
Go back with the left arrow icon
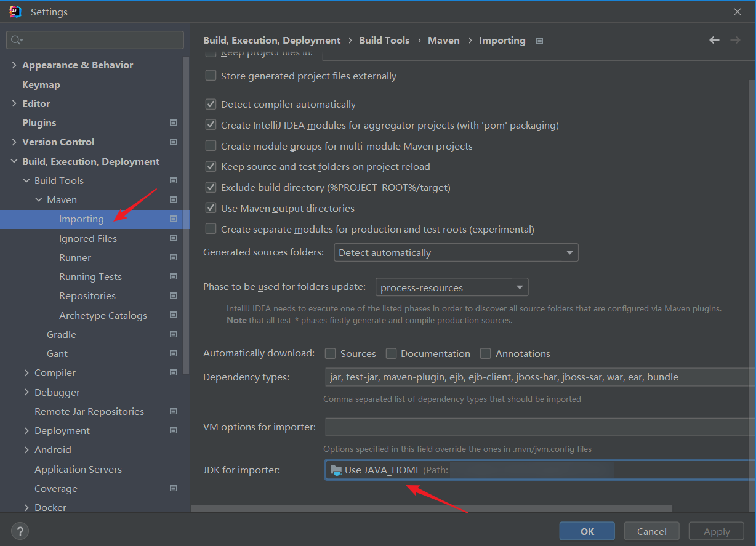(714, 40)
